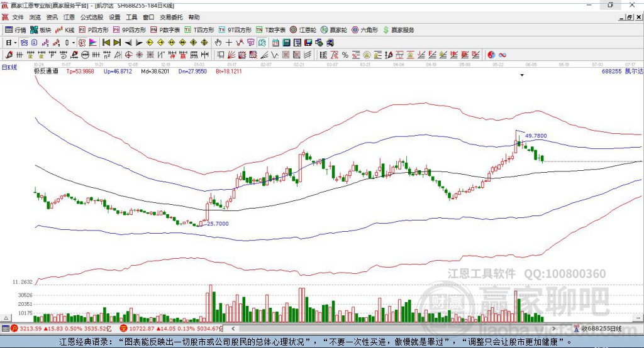Open the 江恩 menu
644x348 pixels.
(69, 17)
